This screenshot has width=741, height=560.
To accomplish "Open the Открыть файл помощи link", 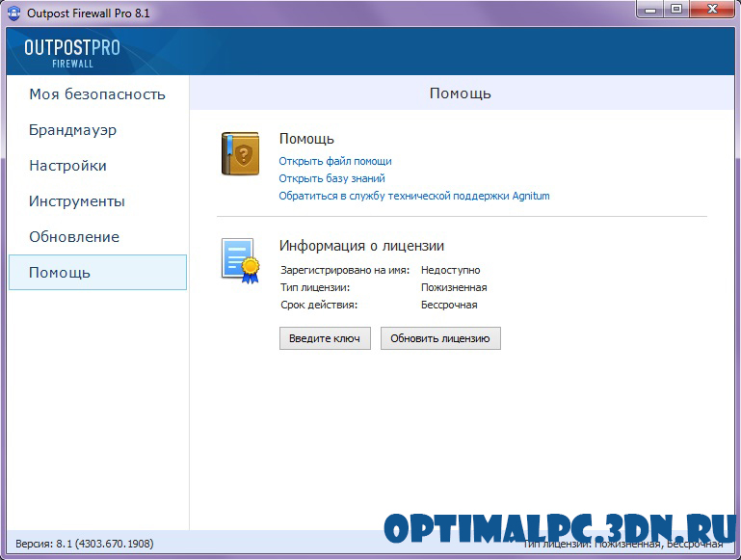I will [335, 162].
